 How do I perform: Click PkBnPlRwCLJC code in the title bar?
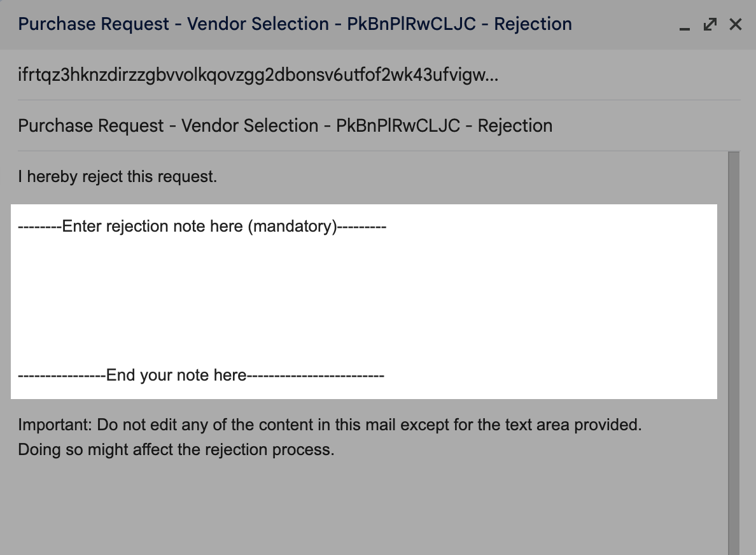[x=411, y=24]
